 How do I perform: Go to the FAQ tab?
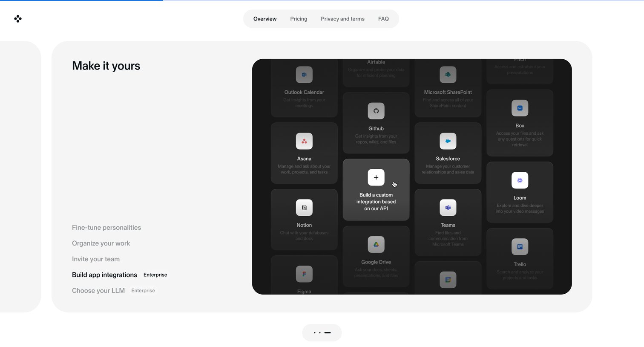click(x=383, y=19)
